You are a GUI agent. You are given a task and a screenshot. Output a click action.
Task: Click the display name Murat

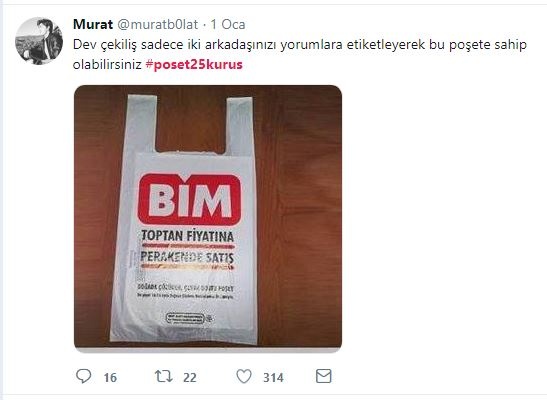point(93,24)
